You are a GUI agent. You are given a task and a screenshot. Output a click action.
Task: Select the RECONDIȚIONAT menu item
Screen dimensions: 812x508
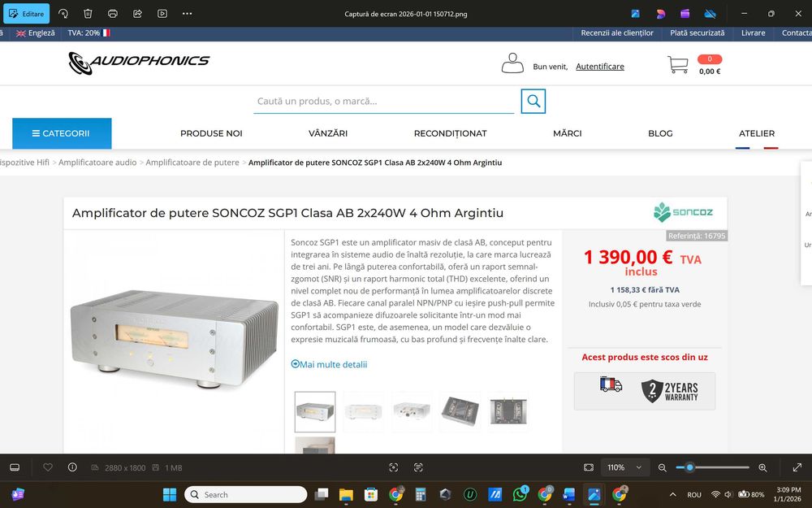pyautogui.click(x=450, y=133)
